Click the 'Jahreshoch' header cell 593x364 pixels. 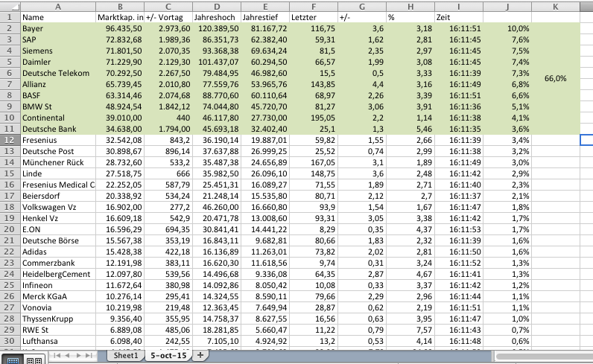217,17
